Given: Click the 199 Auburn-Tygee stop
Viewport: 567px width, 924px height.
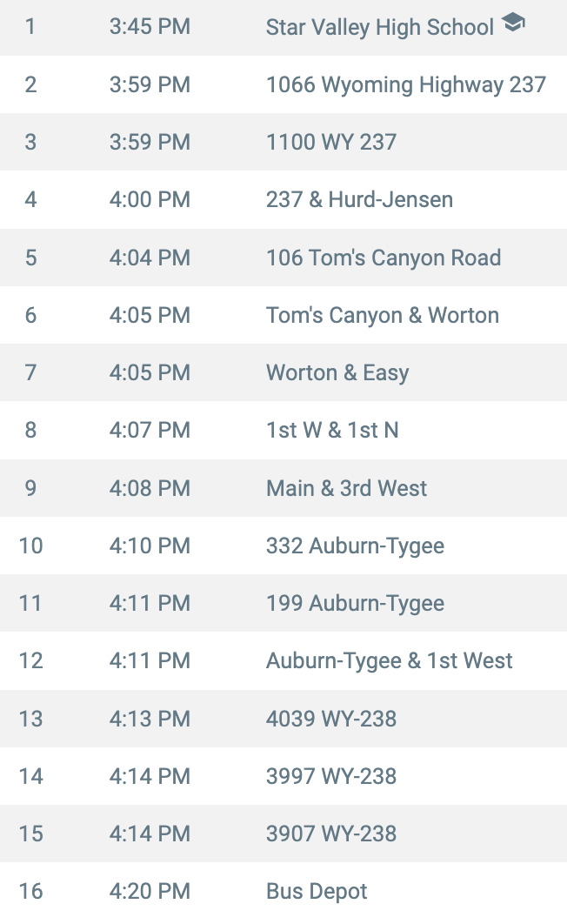Looking at the screenshot, I should coord(355,604).
